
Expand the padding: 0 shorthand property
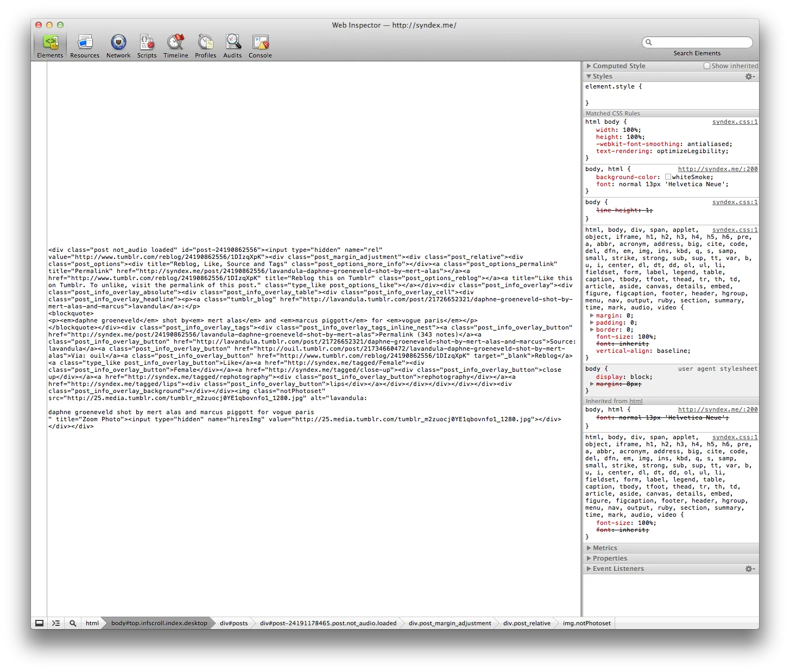(x=592, y=322)
